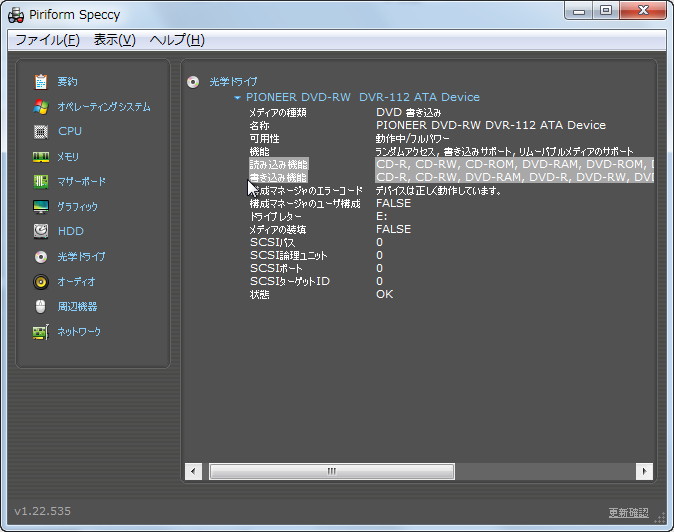Go to the CPU section label
Screen dimensions: 674x532
pos(70,131)
